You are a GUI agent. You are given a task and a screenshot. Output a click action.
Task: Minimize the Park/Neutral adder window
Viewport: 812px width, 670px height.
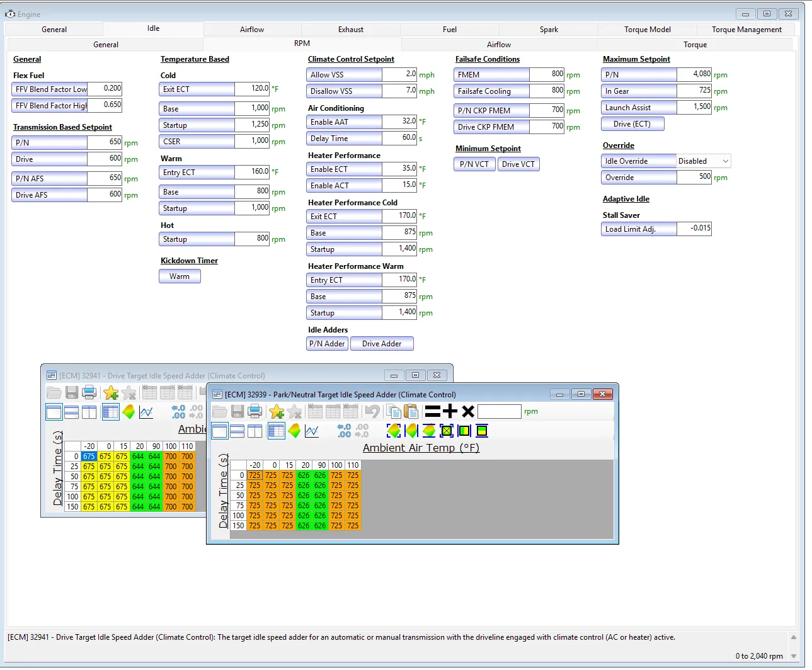tap(559, 394)
